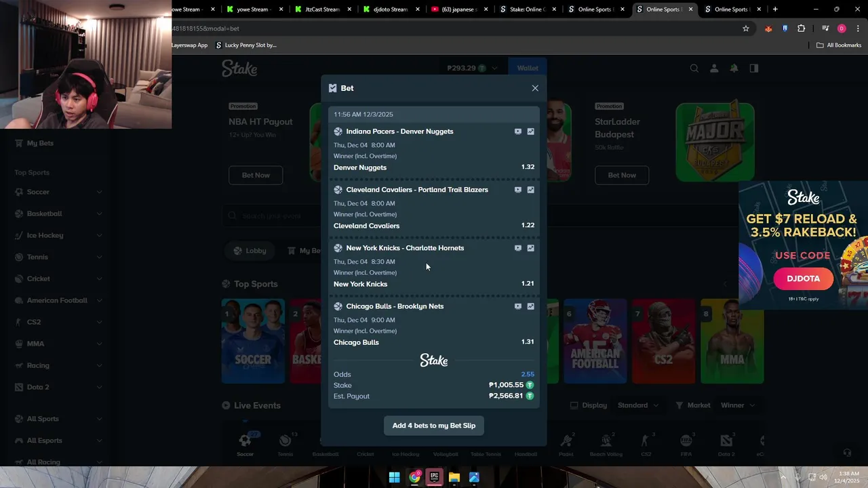Open statistics icon for Chicago Bulls match

530,306
